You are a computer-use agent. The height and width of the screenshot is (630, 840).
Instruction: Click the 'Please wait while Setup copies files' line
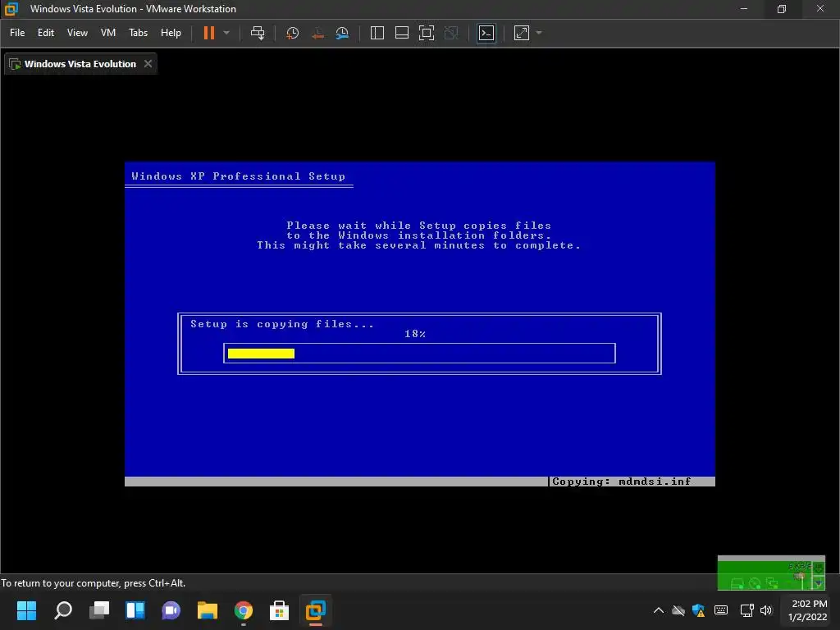click(419, 226)
